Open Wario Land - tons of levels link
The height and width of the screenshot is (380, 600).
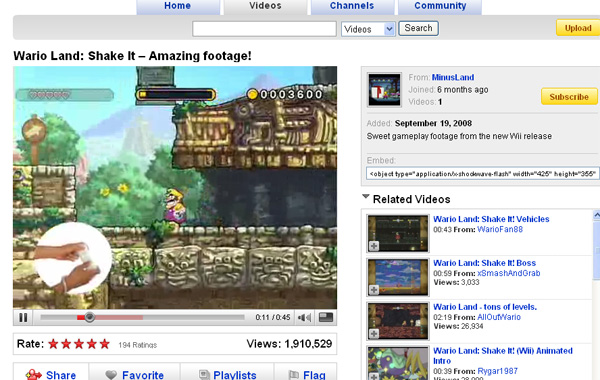point(485,307)
